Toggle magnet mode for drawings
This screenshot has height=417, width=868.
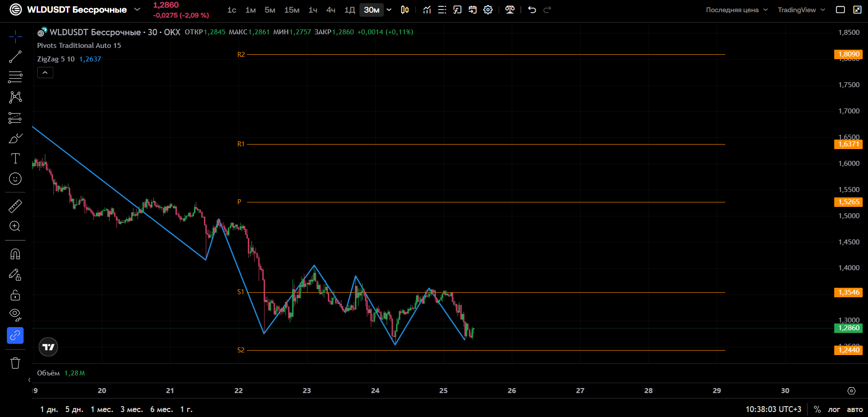click(15, 254)
